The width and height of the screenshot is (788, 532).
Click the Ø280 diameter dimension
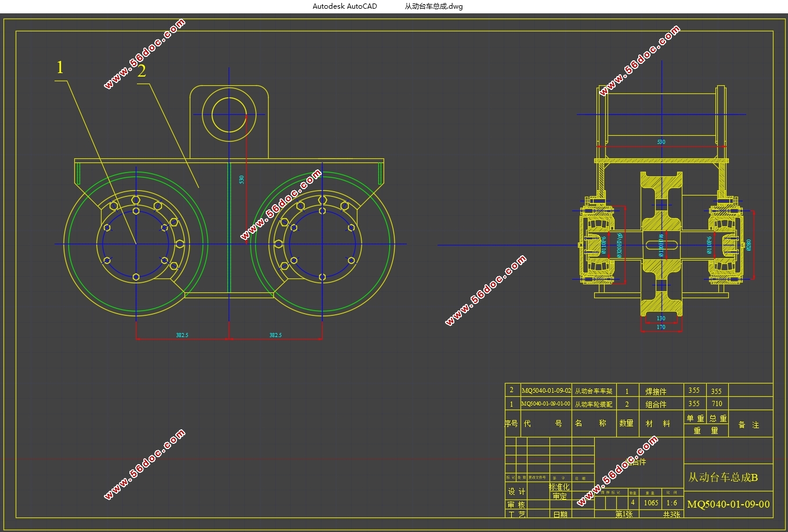749,245
